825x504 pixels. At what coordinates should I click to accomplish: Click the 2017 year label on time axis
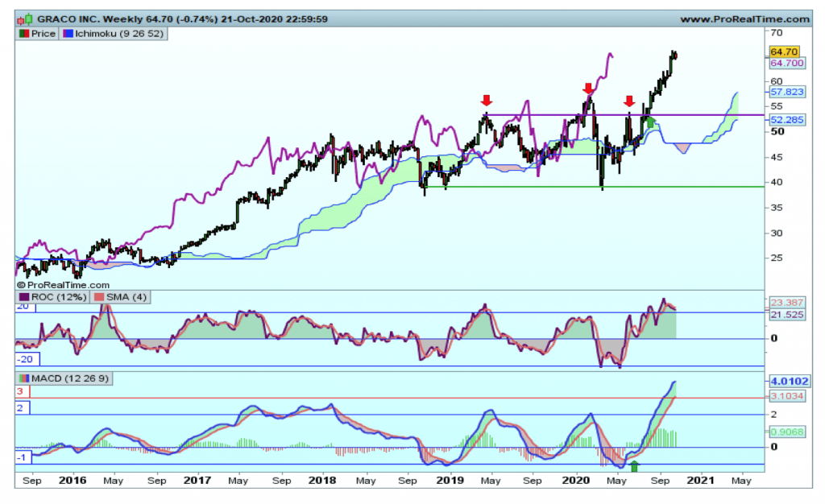(197, 481)
